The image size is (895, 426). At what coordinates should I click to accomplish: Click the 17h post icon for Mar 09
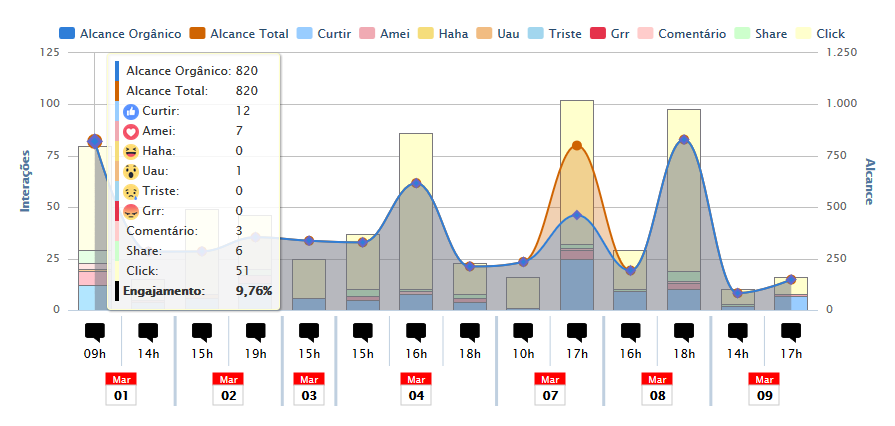click(790, 332)
